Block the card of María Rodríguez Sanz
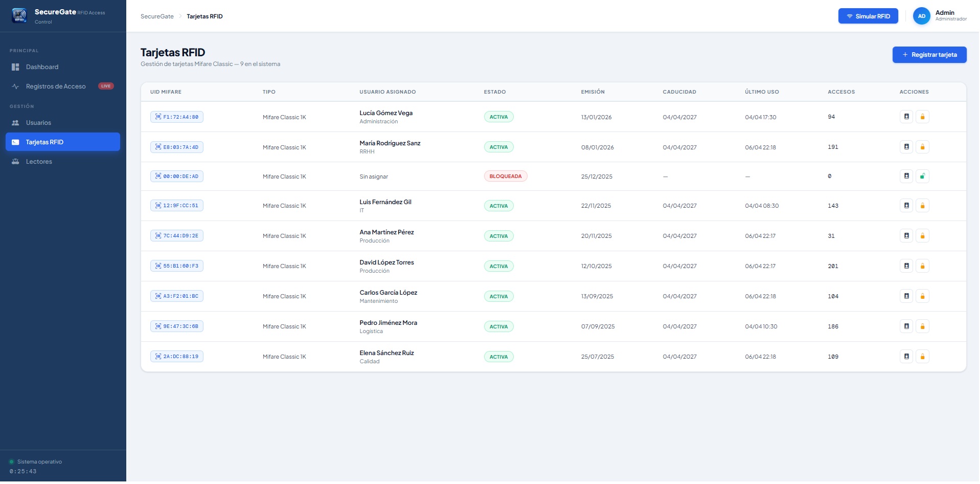Viewport: 980px width, 484px height. pos(923,147)
